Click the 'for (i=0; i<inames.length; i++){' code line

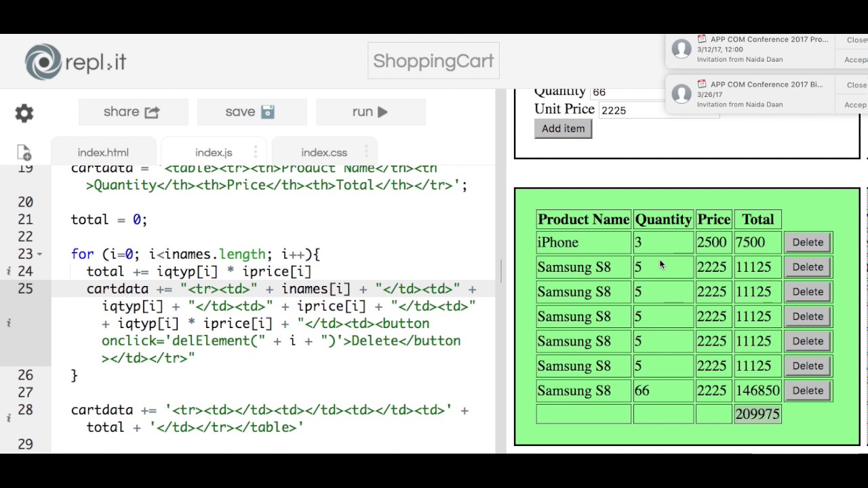point(195,254)
